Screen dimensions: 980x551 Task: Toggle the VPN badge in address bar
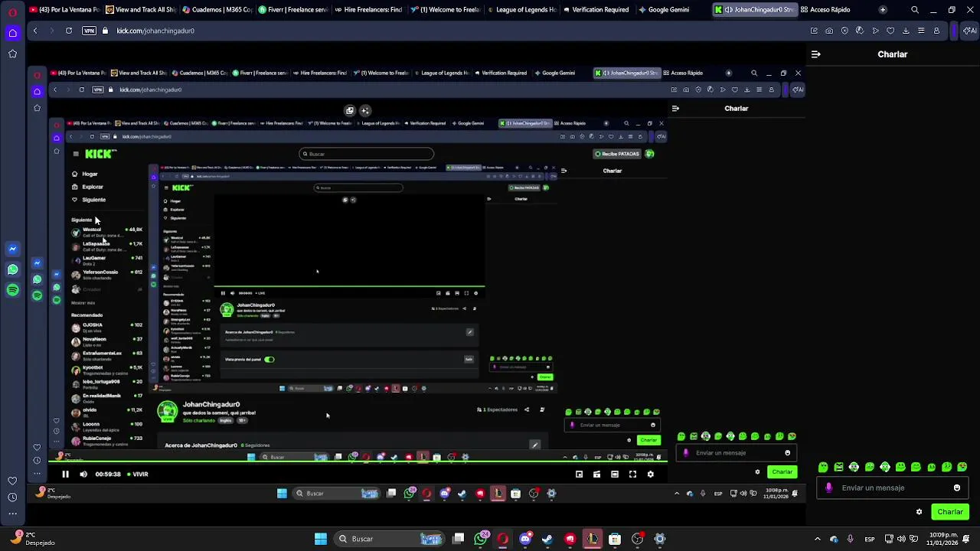(89, 31)
